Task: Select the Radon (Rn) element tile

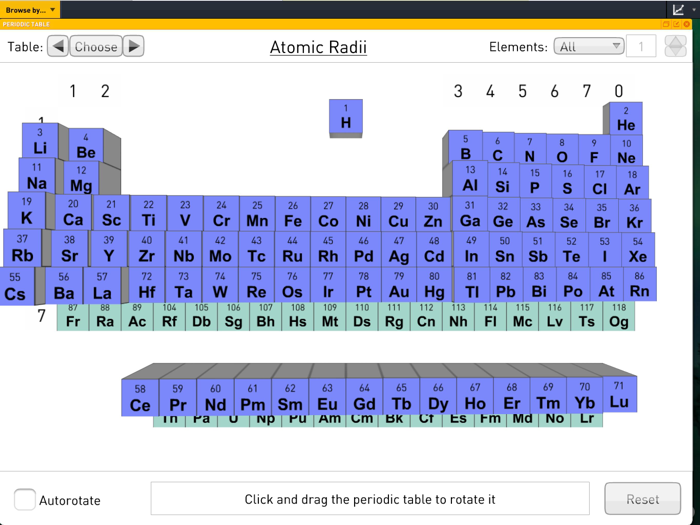Action: 640,284
